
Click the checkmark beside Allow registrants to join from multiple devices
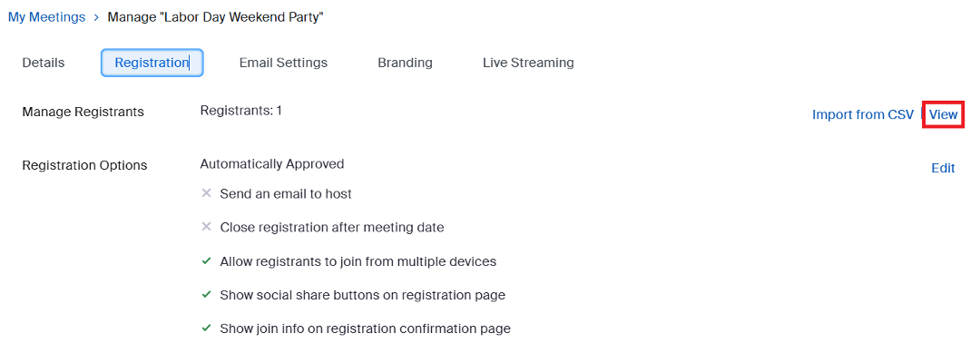206,261
